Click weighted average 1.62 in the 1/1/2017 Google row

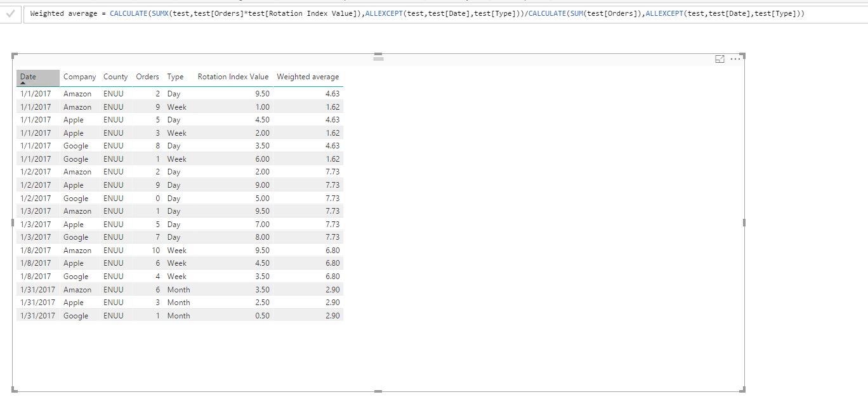pyautogui.click(x=332, y=159)
